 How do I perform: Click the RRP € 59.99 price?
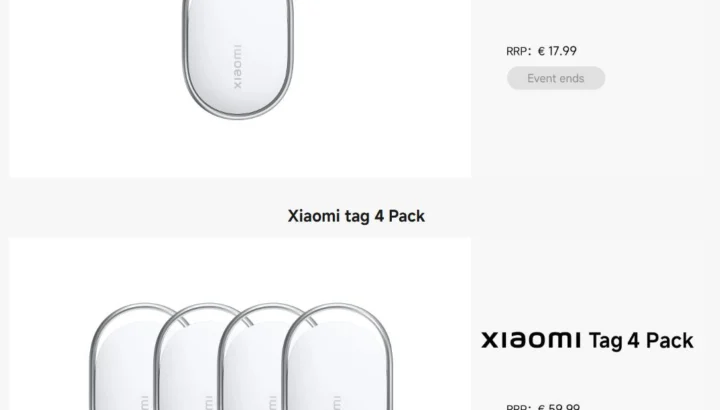pyautogui.click(x=543, y=406)
